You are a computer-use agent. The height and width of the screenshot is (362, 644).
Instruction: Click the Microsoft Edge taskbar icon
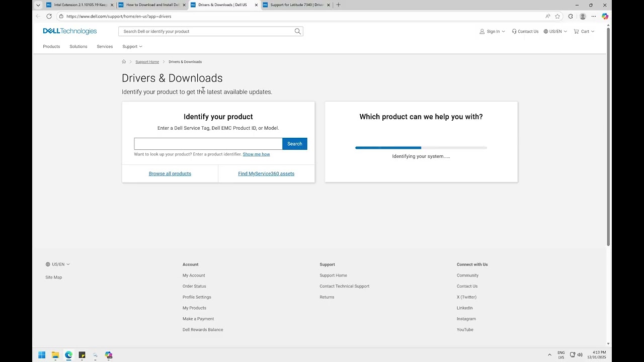(x=68, y=355)
